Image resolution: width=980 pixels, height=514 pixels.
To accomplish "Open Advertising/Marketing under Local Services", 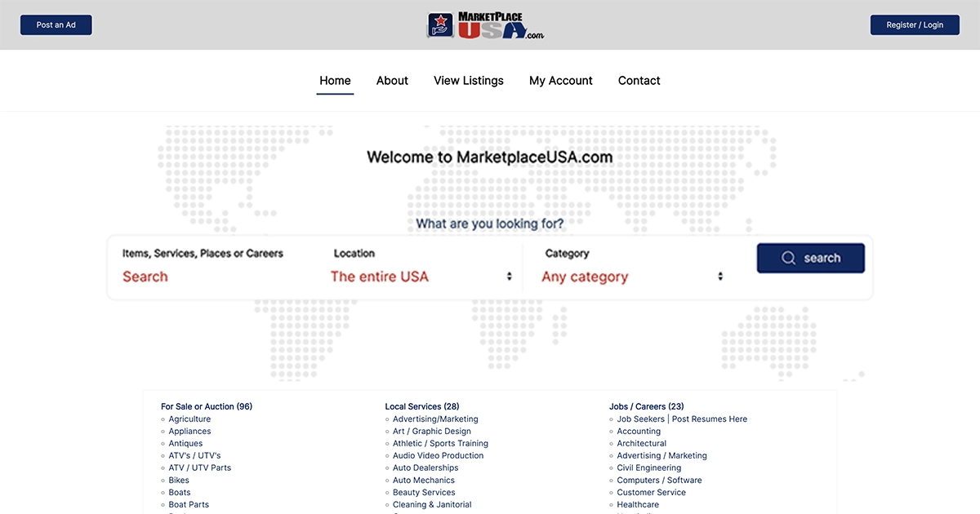I will (x=435, y=419).
